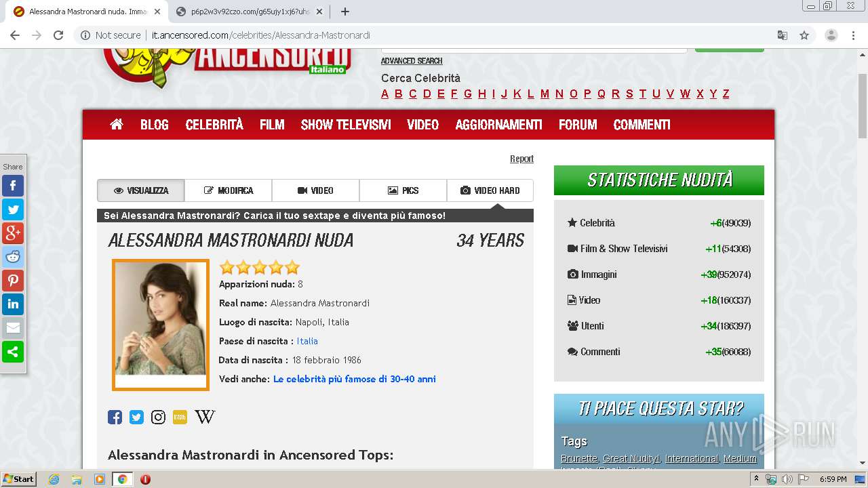This screenshot has height=488, width=868.
Task: Browse celebrities starting with letter Z
Action: point(726,94)
